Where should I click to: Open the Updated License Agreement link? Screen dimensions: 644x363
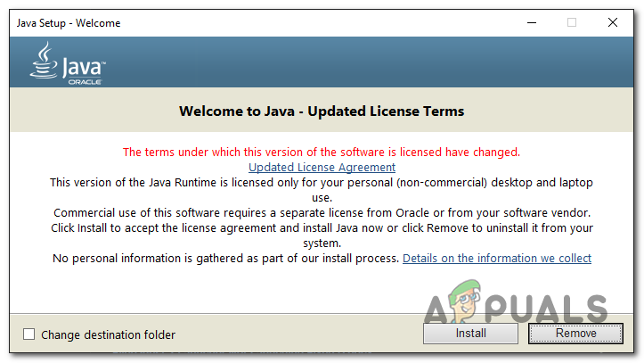[322, 167]
